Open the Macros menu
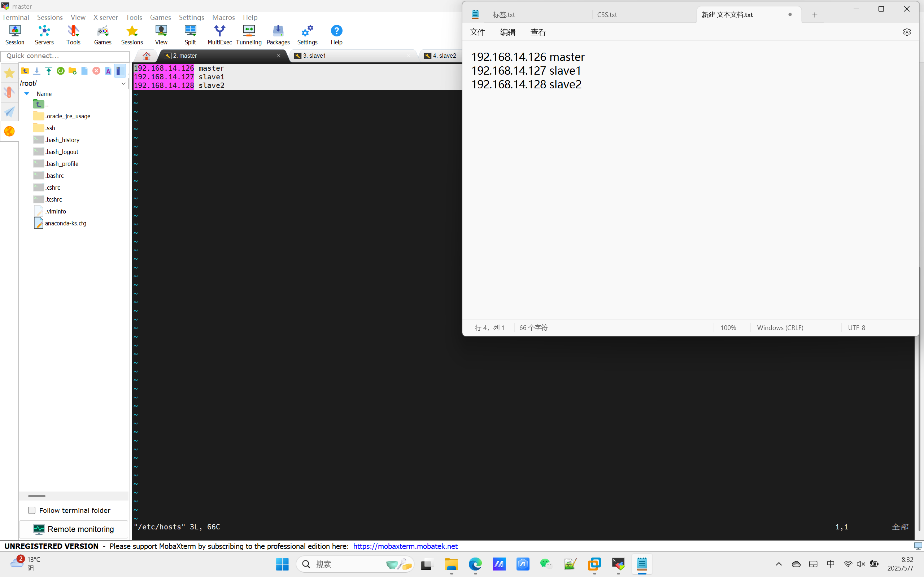The height and width of the screenshot is (577, 924). pyautogui.click(x=223, y=17)
